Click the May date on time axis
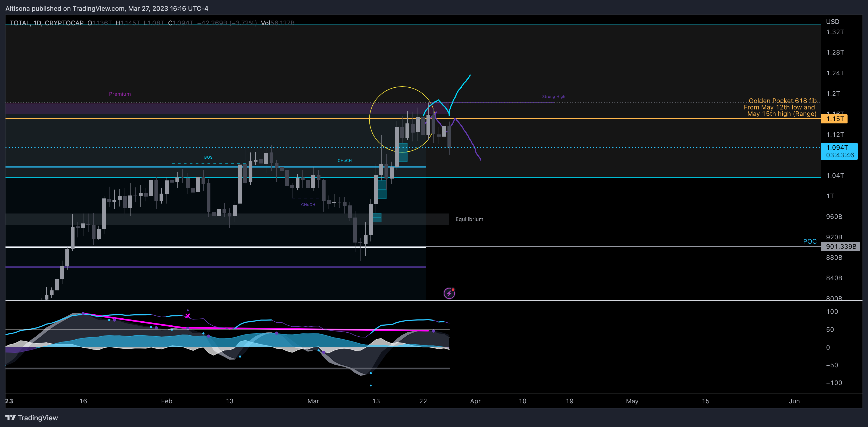 (x=632, y=401)
